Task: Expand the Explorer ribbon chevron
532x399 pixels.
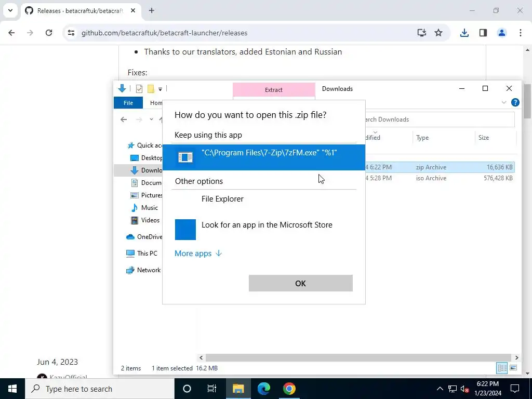Action: click(504, 102)
